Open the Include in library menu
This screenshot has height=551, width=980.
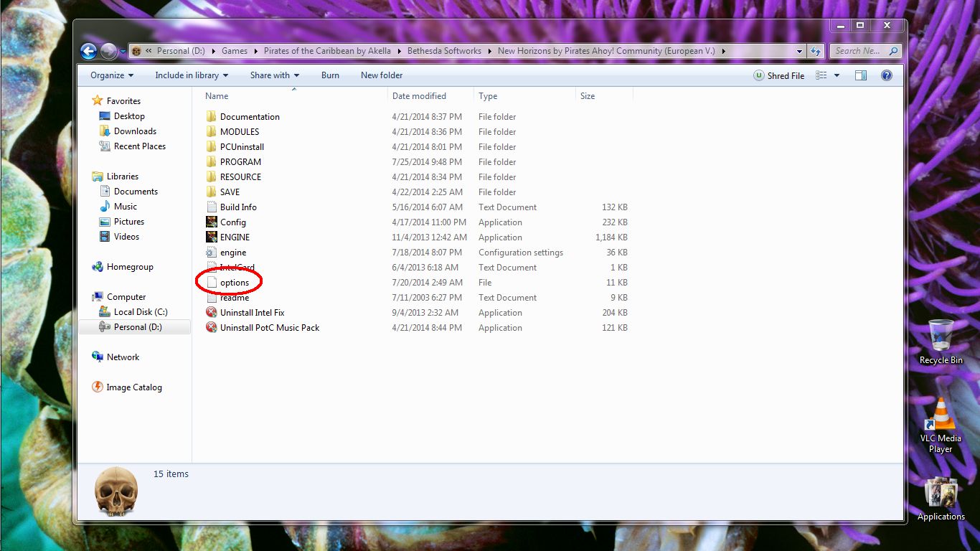pos(192,75)
